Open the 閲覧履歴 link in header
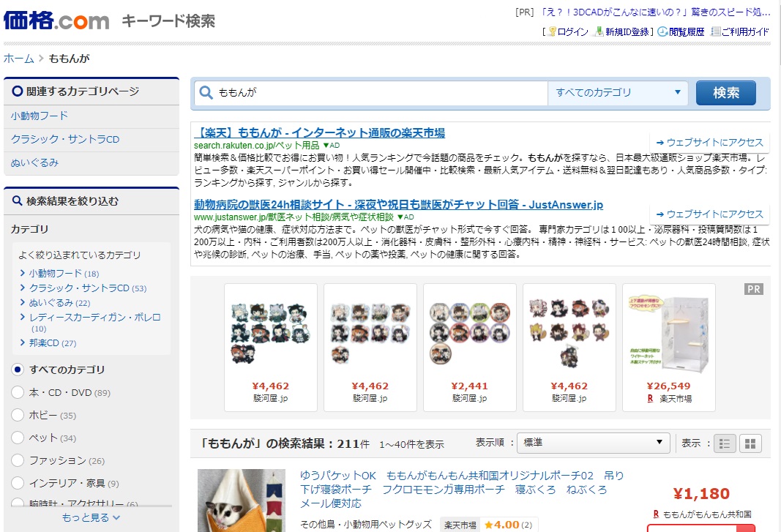This screenshot has width=781, height=532. (x=687, y=32)
